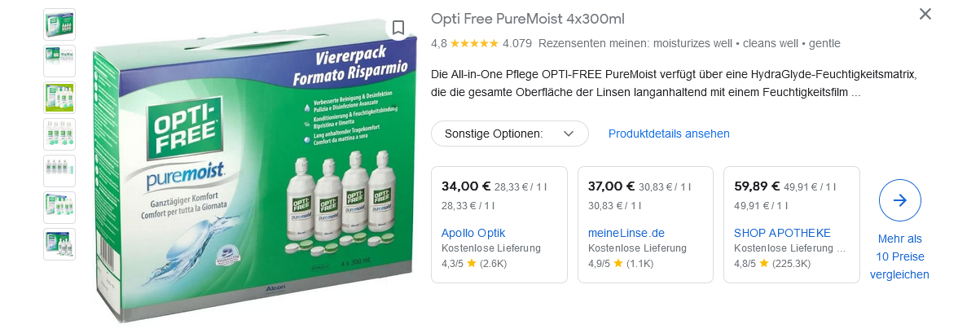
Task: Compare more than 10 prices link
Action: 899,256
